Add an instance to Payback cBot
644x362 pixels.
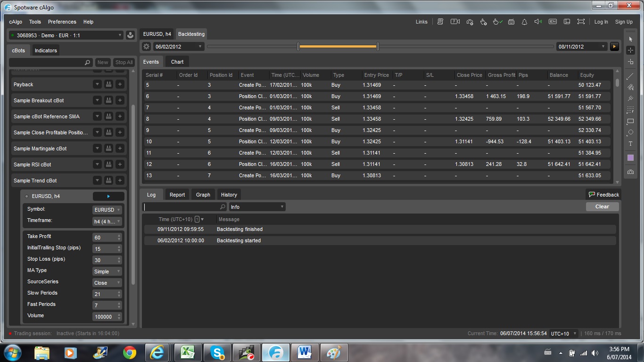[120, 84]
